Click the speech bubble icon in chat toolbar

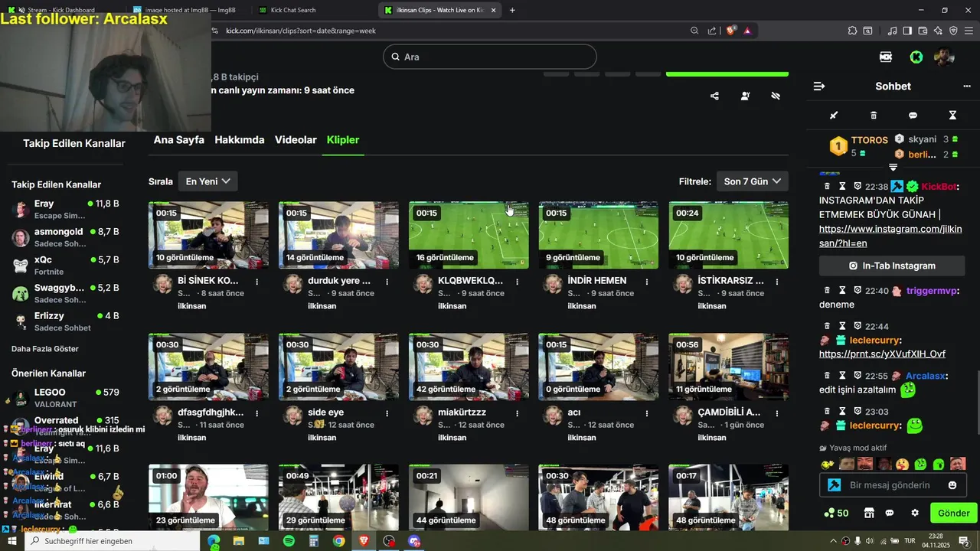(913, 116)
